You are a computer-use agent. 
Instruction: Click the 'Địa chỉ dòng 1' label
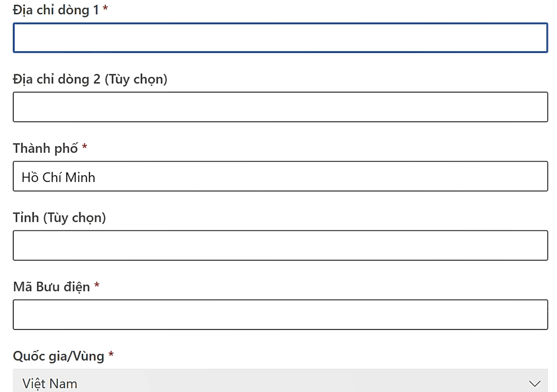[55, 10]
